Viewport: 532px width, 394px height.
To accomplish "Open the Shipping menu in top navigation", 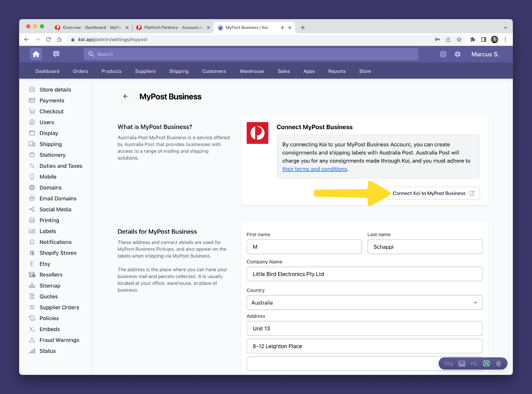I will [179, 71].
